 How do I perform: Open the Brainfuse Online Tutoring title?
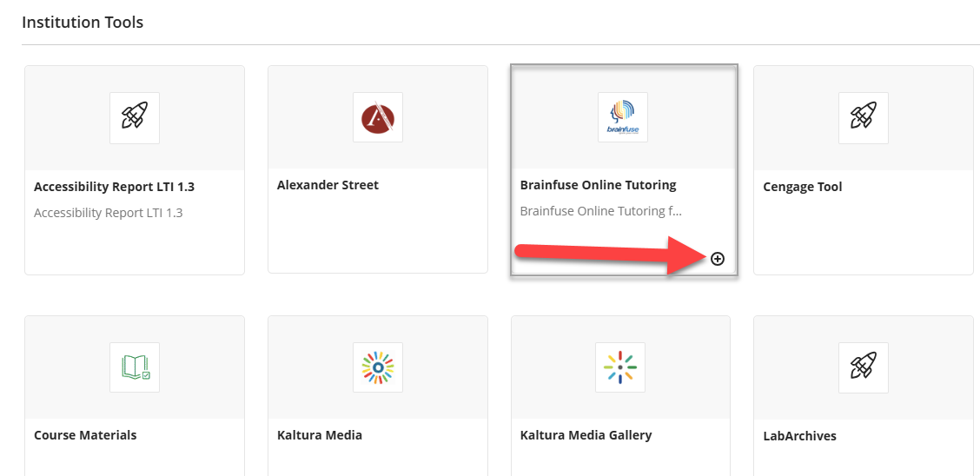598,185
